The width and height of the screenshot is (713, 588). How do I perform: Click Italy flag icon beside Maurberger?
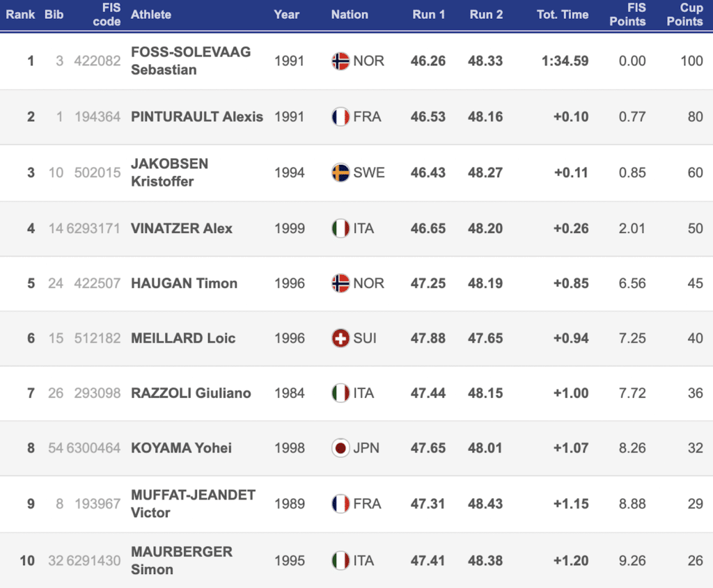pyautogui.click(x=340, y=560)
